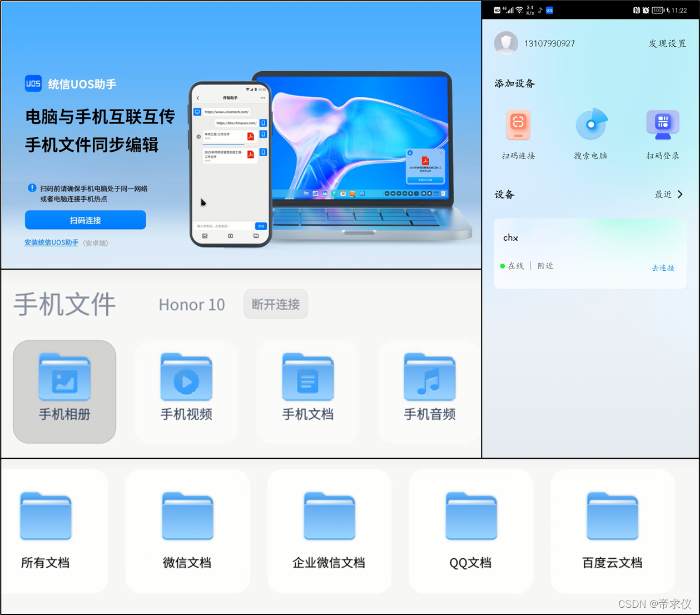Click the blue 扫码连接 button
This screenshot has height=615, width=700.
tap(85, 220)
